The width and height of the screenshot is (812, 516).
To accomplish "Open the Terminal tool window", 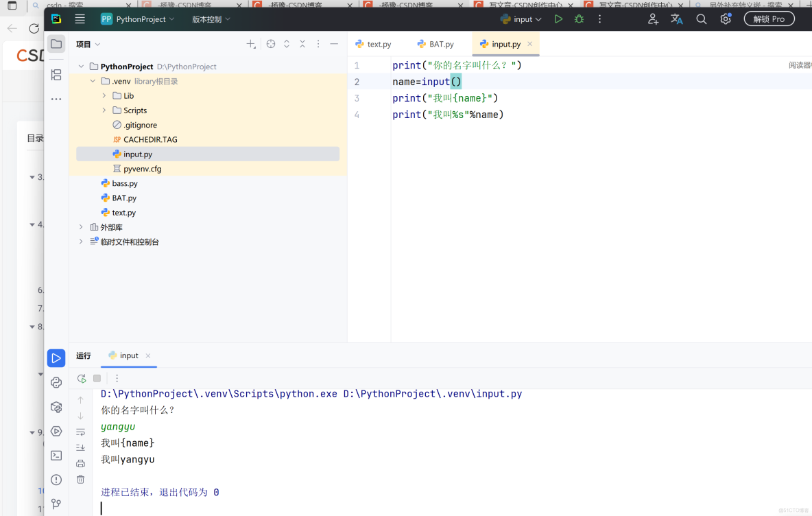I will pos(56,455).
